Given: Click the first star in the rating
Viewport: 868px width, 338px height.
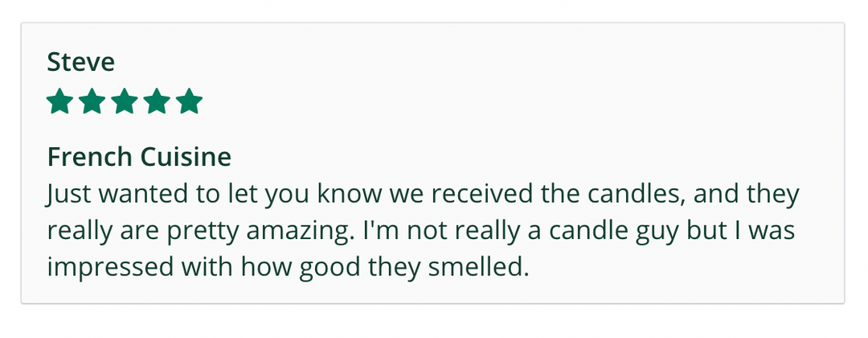Looking at the screenshot, I should (59, 102).
